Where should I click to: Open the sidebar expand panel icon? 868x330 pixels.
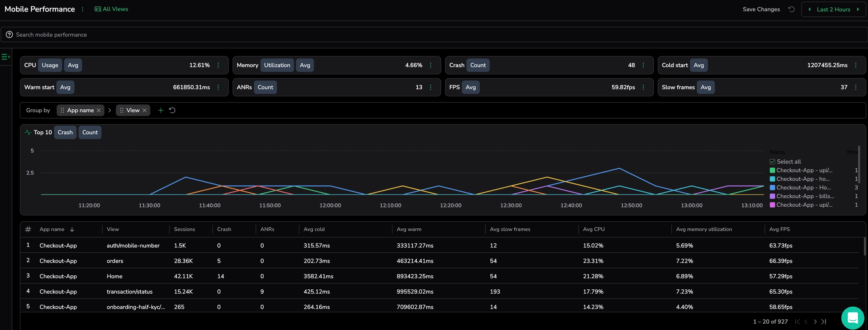(x=6, y=57)
